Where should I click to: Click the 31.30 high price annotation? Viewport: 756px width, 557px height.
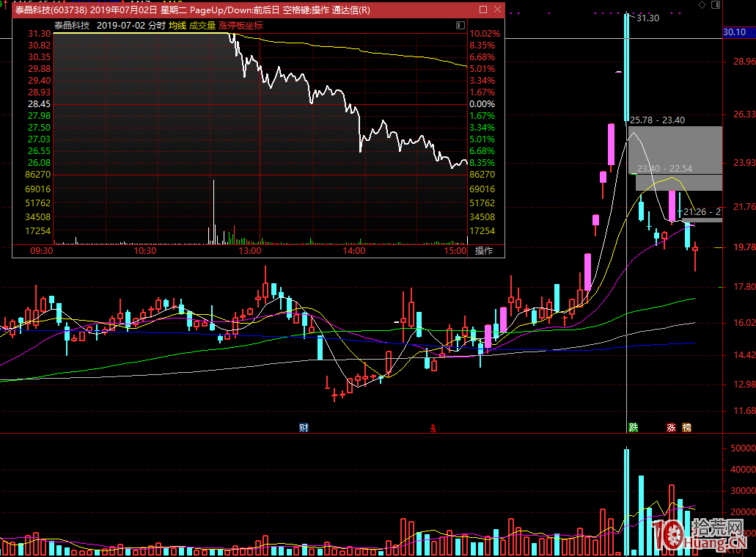647,18
